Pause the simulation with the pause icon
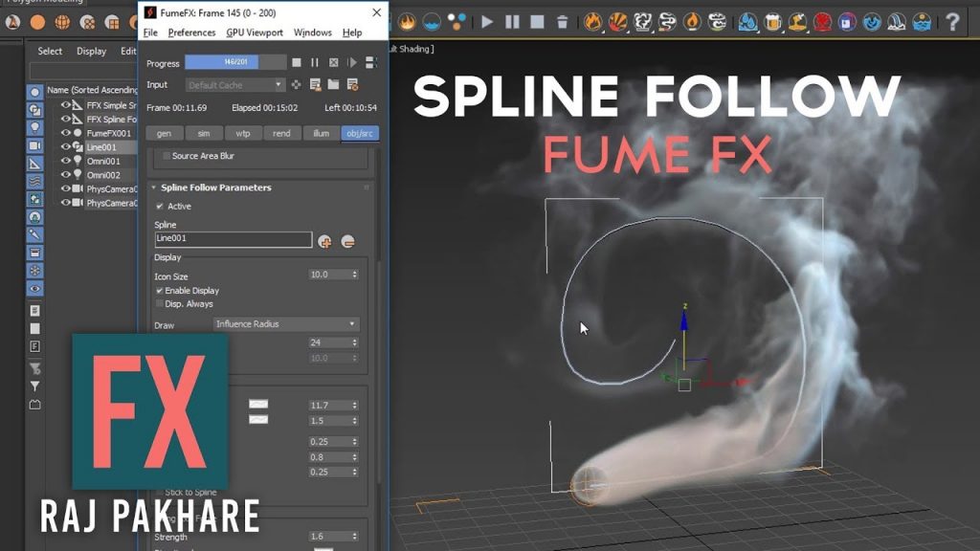 pyautogui.click(x=315, y=62)
